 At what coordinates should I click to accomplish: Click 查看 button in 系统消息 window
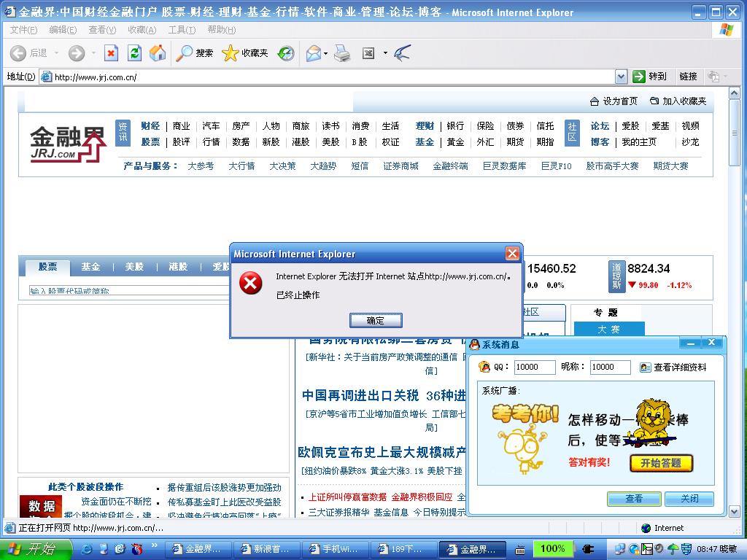click(x=634, y=499)
